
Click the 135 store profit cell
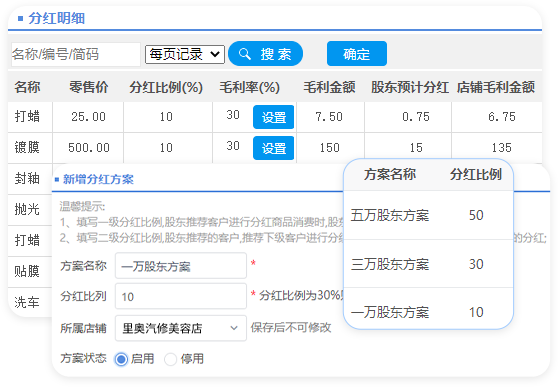click(502, 148)
